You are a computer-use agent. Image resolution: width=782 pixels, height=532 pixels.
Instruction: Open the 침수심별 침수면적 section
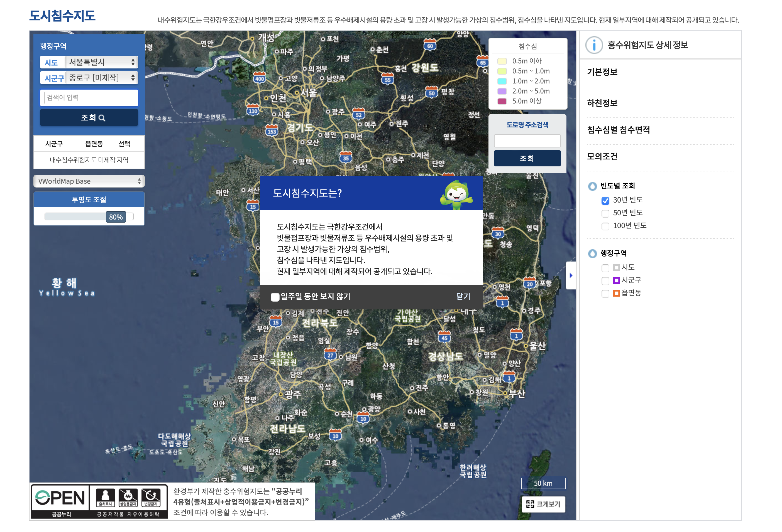coord(619,130)
